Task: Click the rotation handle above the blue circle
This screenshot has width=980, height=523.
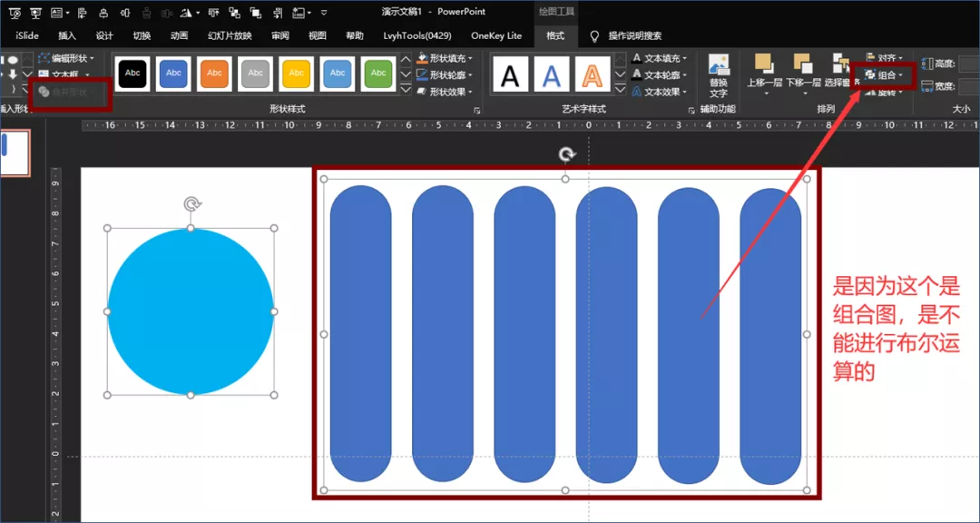Action: coord(191,204)
